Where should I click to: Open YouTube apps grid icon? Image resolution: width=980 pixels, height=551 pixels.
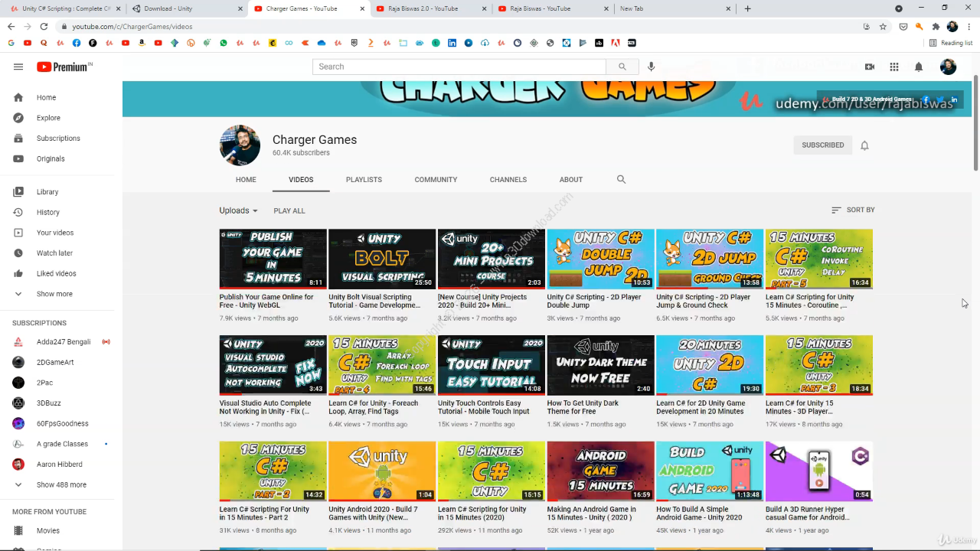click(894, 67)
